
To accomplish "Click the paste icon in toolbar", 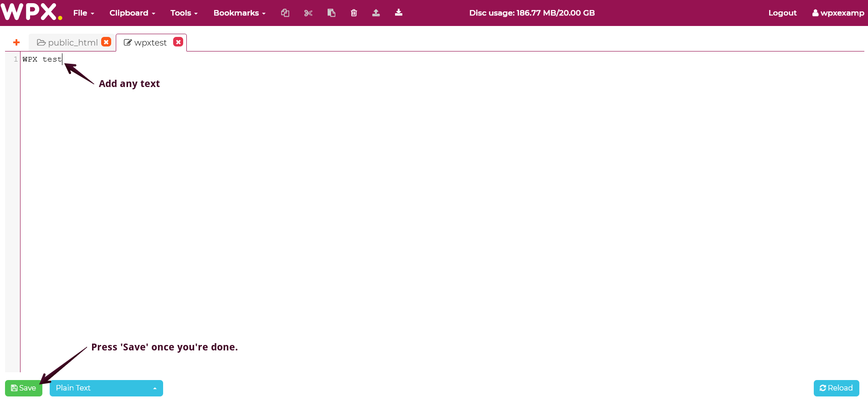I will pos(331,13).
